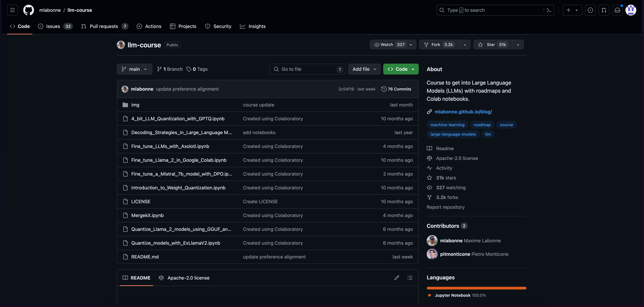
Task: Select the Apache-2.0 license tab
Action: pyautogui.click(x=184, y=278)
